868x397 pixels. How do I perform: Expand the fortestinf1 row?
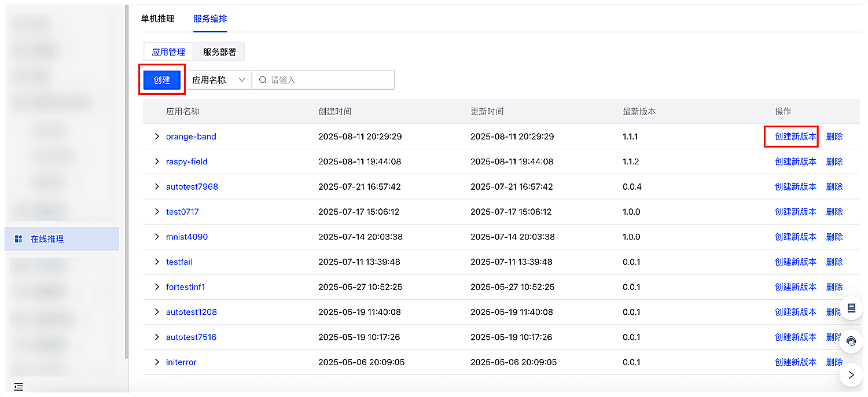157,287
